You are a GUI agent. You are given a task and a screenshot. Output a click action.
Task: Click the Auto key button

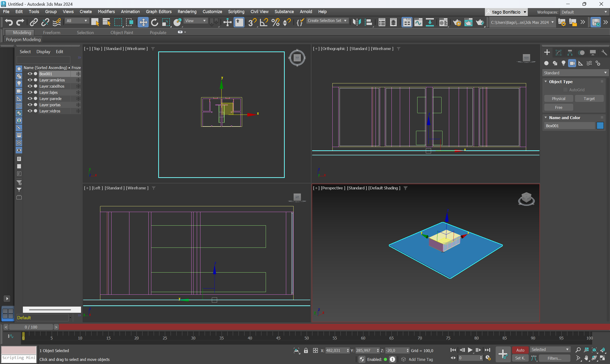click(520, 350)
